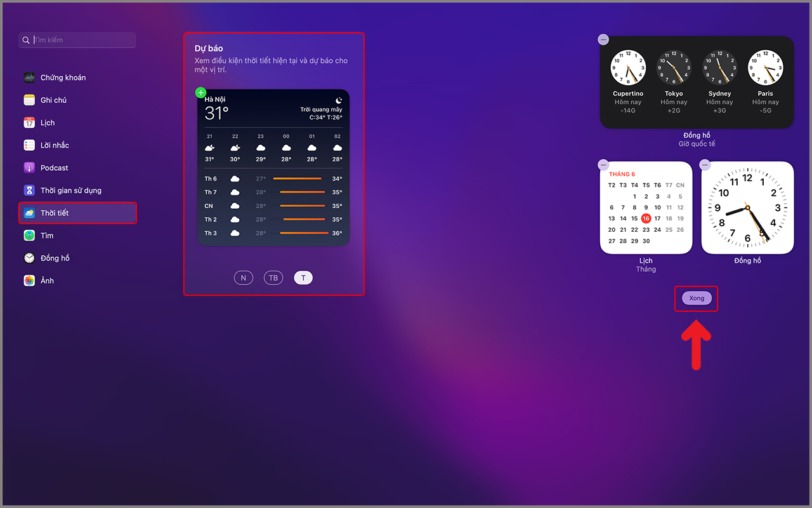Click the Sydney clock face
The image size is (812, 508).
coord(719,68)
